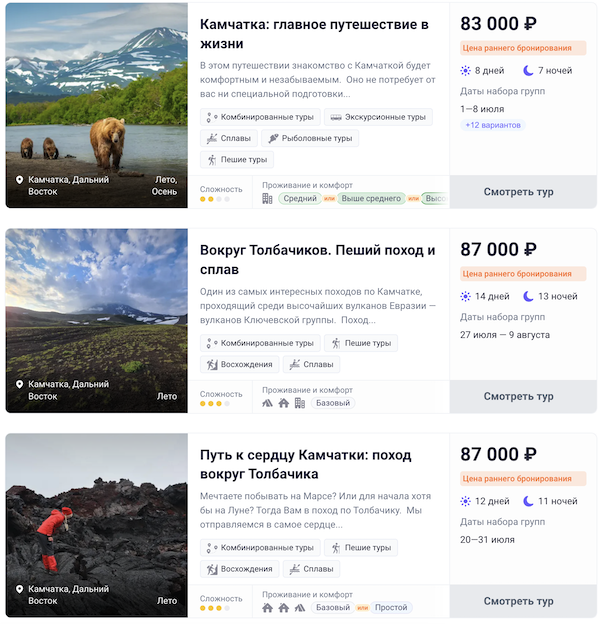Screen dimensions: 600x624
Task: Click the moon icon beside 7 ночей
Action: pyautogui.click(x=529, y=71)
